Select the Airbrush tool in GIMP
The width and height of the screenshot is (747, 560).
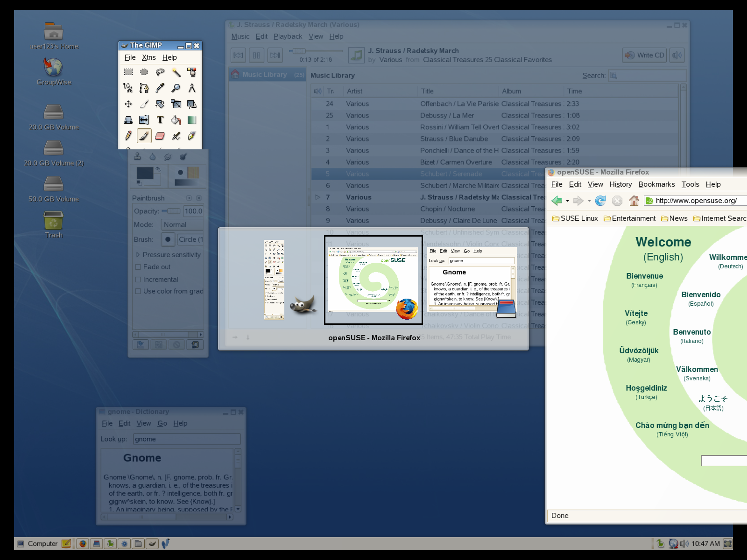(176, 136)
